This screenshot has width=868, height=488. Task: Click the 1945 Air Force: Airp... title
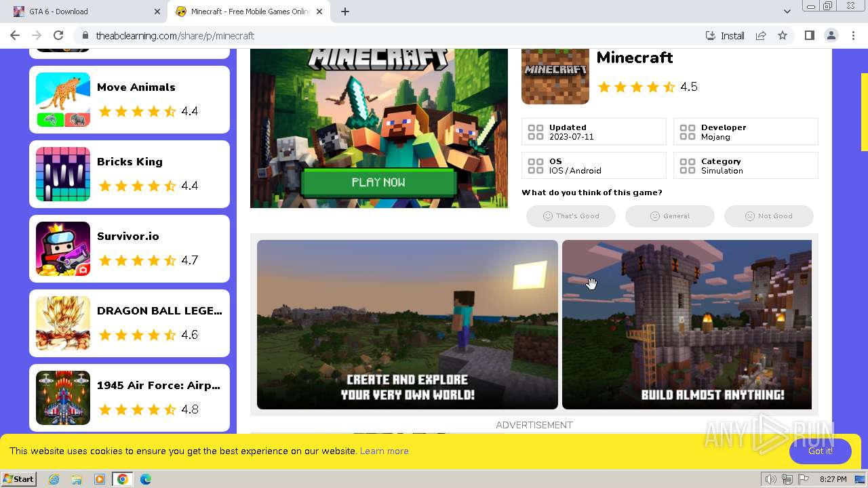[159, 385]
